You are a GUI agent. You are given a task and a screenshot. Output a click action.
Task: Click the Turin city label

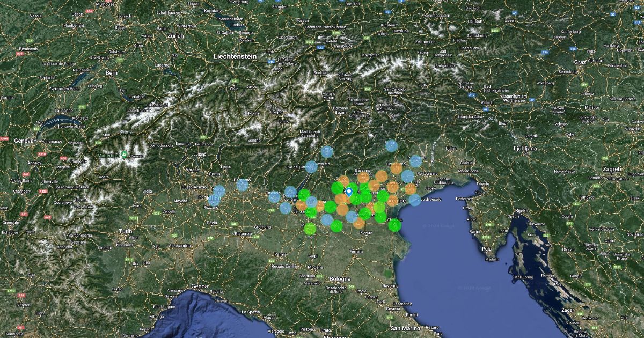(x=126, y=231)
